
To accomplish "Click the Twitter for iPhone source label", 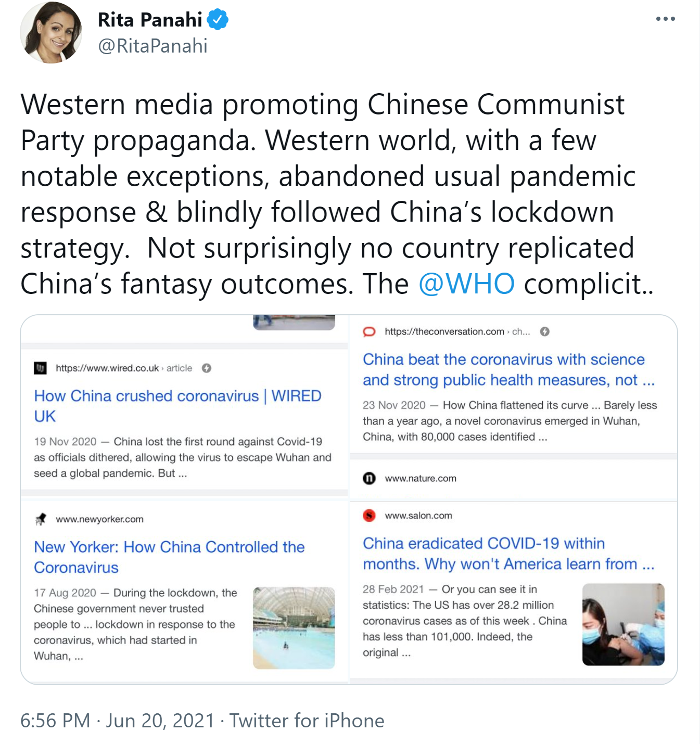I will pyautogui.click(x=307, y=721).
